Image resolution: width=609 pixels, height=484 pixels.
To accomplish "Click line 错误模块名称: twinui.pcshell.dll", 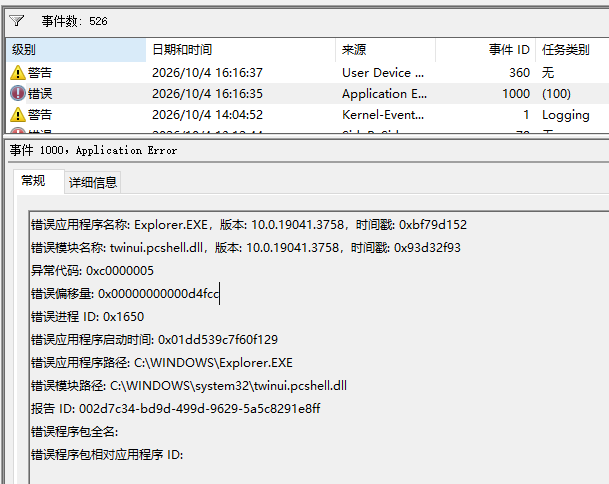I will tap(246, 247).
